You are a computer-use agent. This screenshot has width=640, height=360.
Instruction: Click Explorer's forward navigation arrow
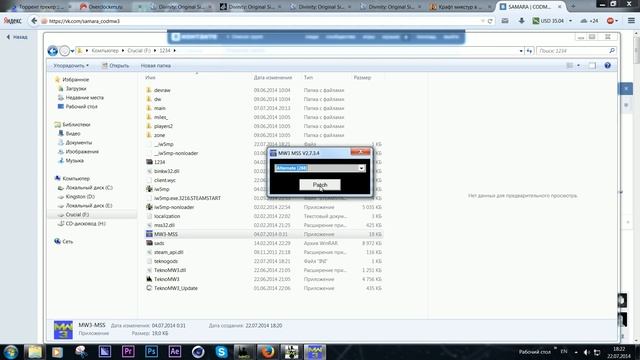(64, 51)
